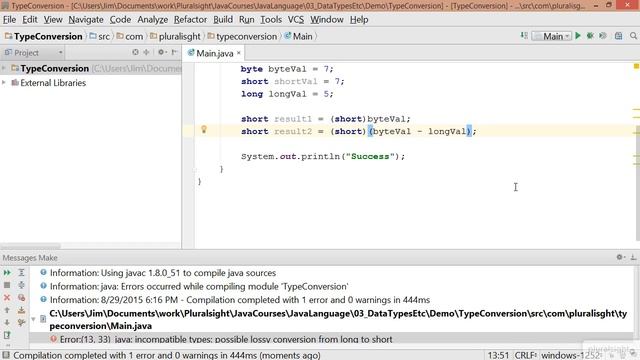Open the Analyze menu

tap(152, 20)
